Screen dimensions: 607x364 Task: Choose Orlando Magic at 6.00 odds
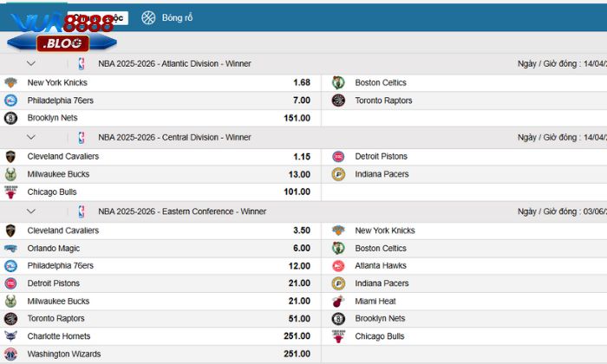(301, 249)
